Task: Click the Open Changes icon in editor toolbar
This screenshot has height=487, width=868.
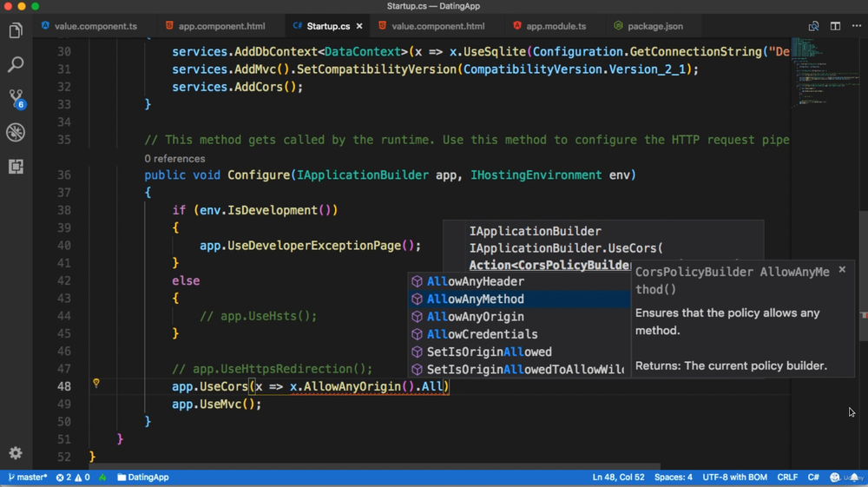Action: click(x=813, y=26)
